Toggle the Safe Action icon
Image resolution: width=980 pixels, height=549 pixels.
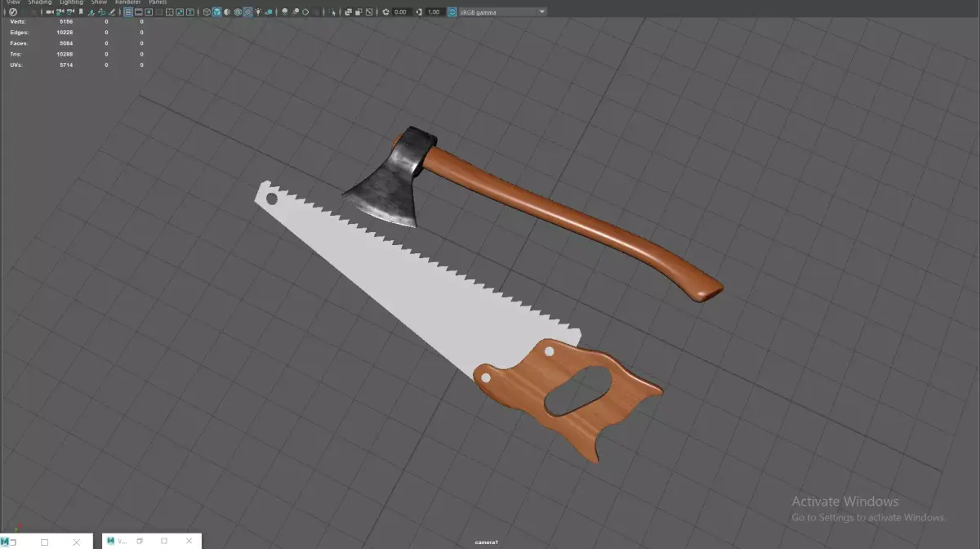(180, 12)
